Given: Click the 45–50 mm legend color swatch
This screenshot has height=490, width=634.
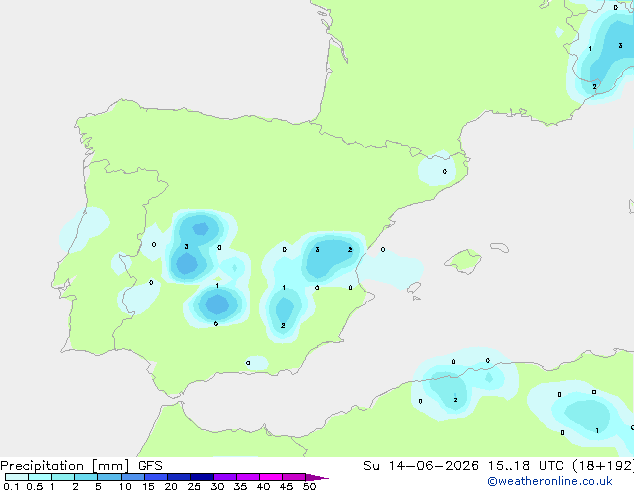Looking at the screenshot, I should pyautogui.click(x=294, y=477).
